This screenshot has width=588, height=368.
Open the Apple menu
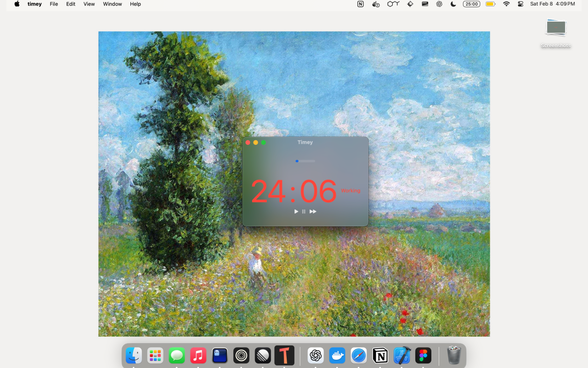(17, 4)
